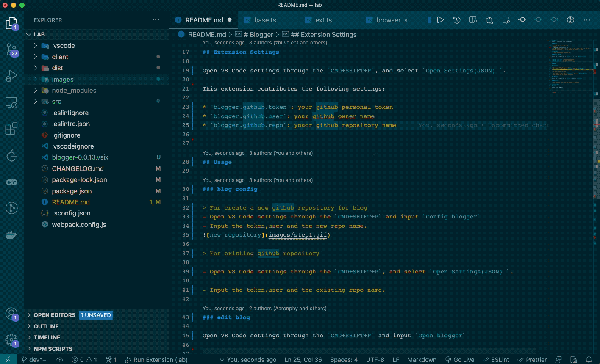Open tsconfig.json in explorer
This screenshot has width=600, height=364.
pos(97,213)
